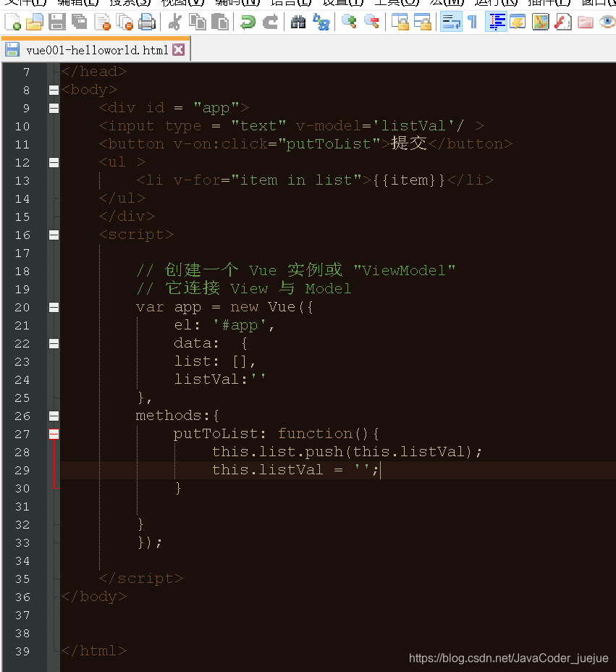The image size is (616, 672).
Task: Open the Replace dialog icon
Action: point(321,22)
